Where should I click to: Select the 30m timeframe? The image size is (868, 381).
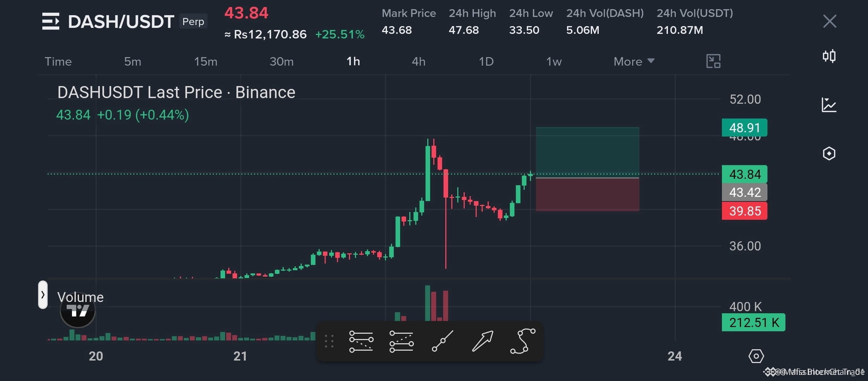(x=282, y=62)
